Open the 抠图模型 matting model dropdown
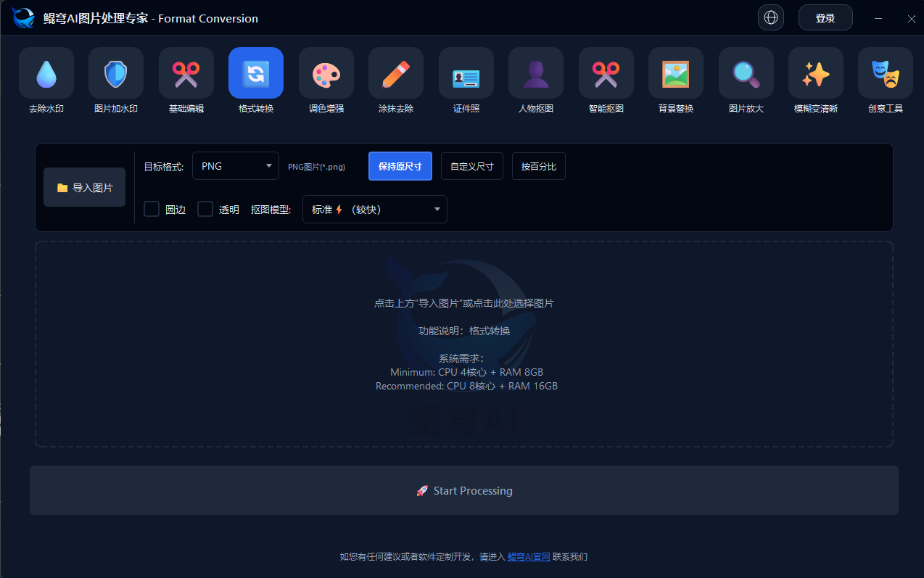924x578 pixels. click(x=374, y=209)
